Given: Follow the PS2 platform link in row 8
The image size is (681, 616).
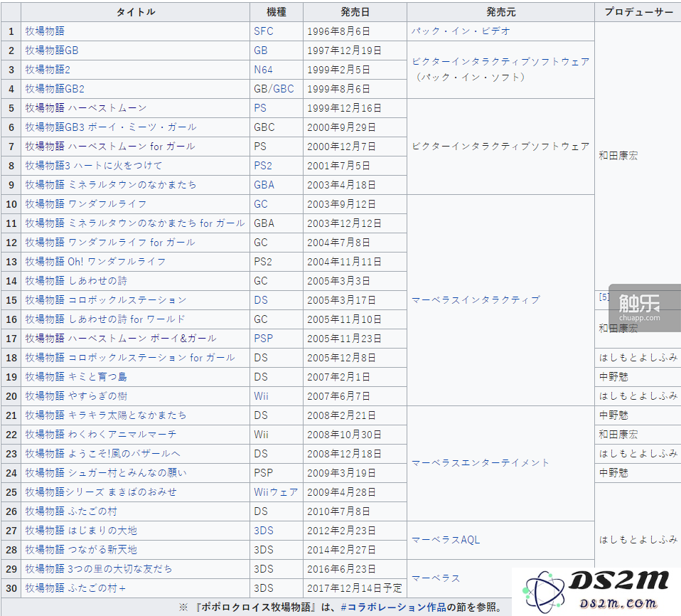Looking at the screenshot, I should [263, 166].
